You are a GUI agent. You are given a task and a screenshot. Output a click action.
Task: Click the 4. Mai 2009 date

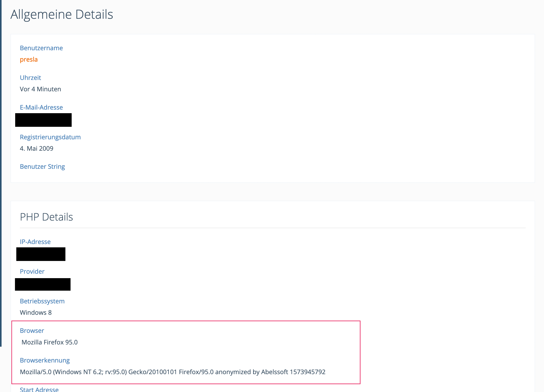[36, 148]
